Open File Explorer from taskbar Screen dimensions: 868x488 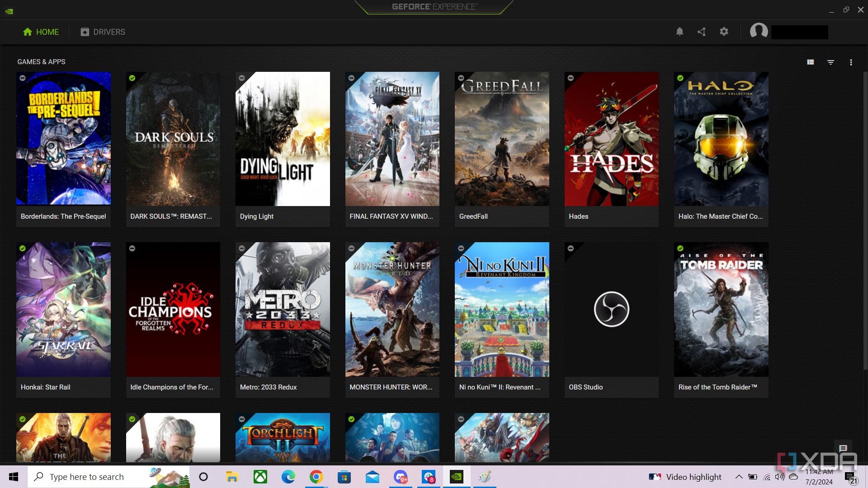coord(232,477)
